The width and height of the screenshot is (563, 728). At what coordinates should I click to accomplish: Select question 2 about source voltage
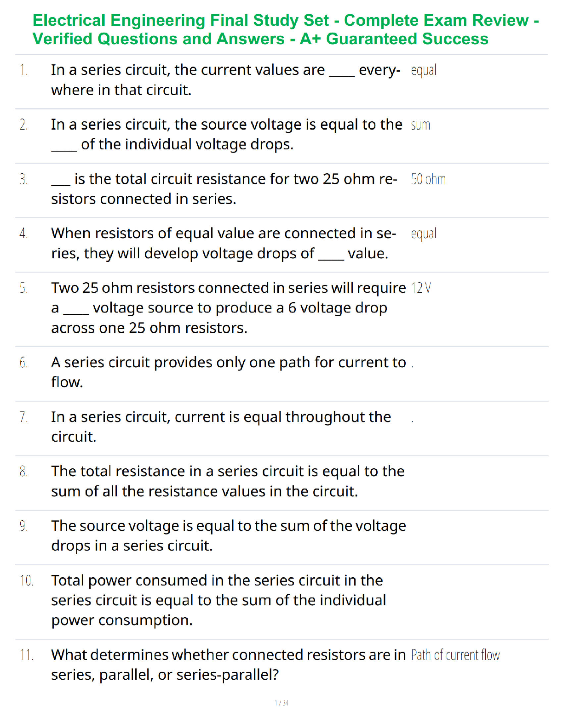tap(227, 134)
